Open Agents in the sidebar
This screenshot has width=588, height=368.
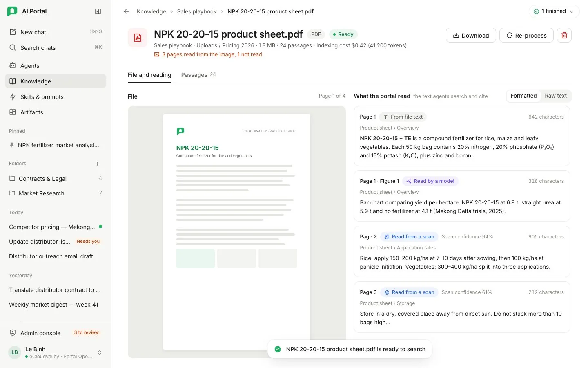pyautogui.click(x=56, y=65)
